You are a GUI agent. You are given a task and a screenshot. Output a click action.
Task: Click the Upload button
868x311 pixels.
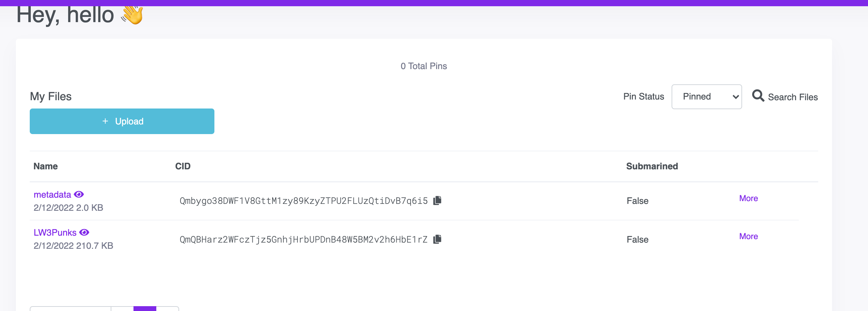[122, 121]
